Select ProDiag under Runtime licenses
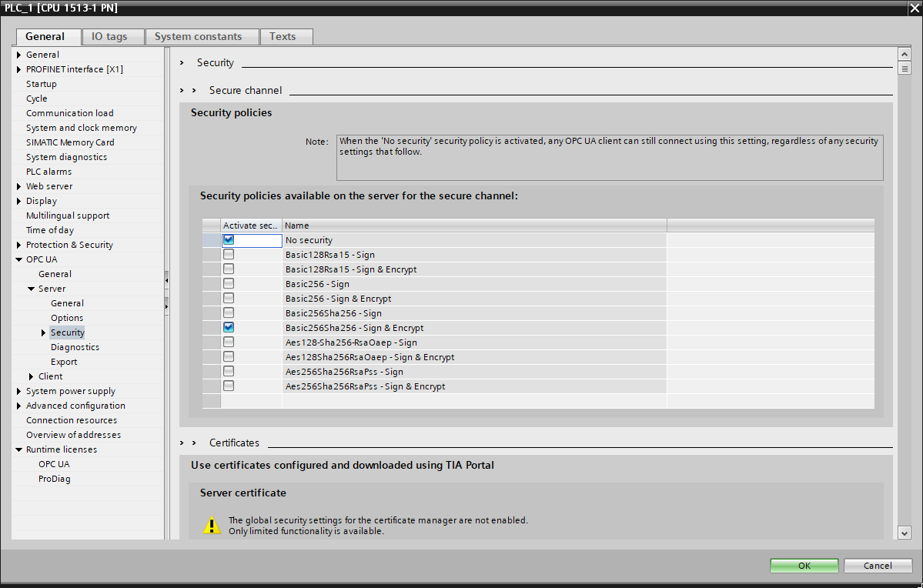Viewport: 923px width, 588px height. pos(54,479)
